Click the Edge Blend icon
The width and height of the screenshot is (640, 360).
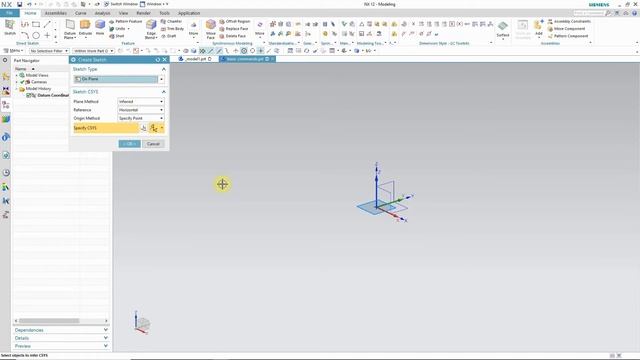(x=151, y=25)
